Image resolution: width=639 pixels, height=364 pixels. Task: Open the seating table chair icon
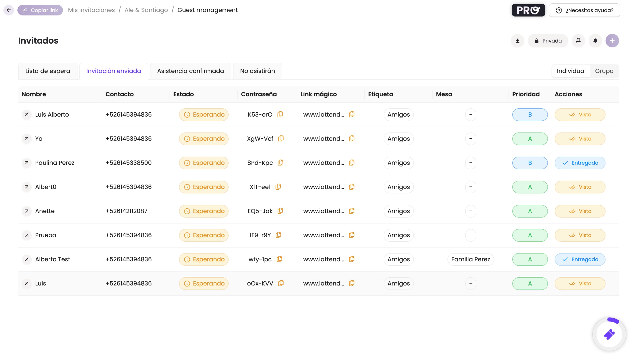578,41
